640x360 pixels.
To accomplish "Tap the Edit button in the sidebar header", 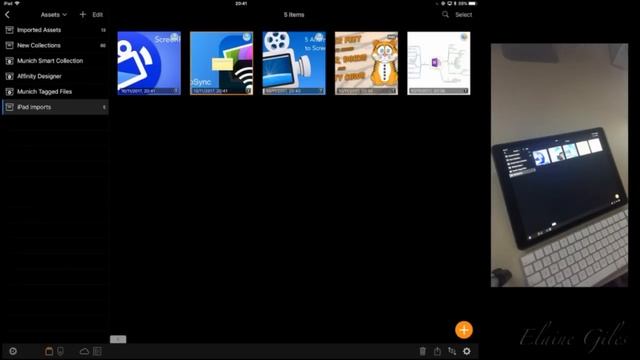I will (98, 15).
